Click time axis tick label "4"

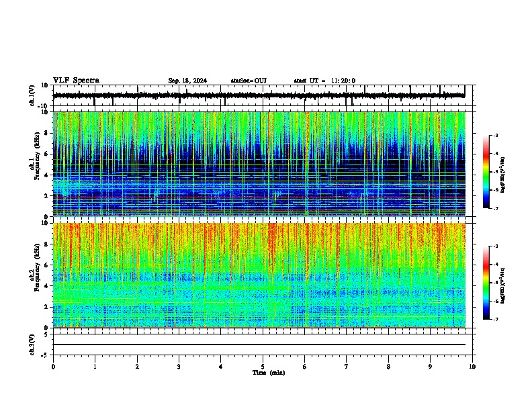click(x=221, y=367)
